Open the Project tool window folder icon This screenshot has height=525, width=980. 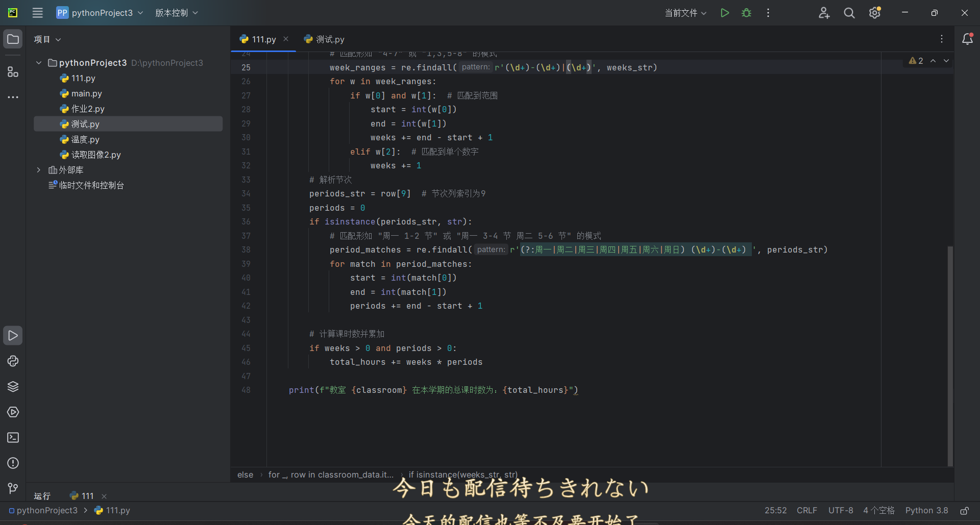[x=13, y=39]
